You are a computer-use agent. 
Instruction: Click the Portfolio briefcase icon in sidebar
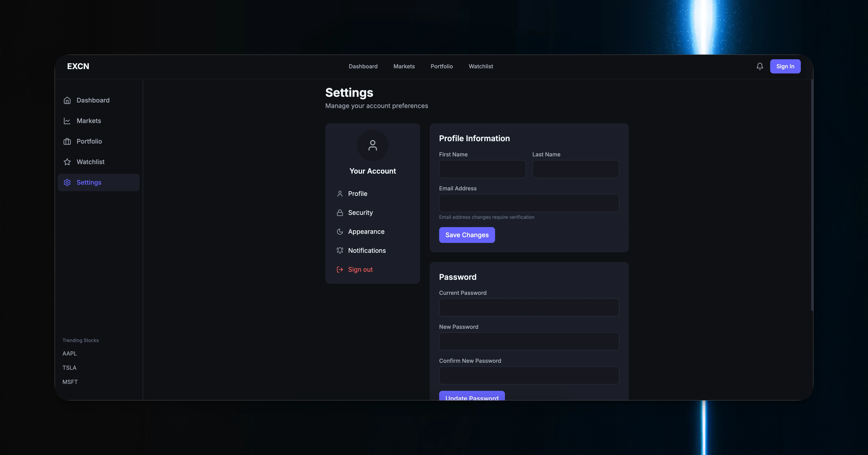point(67,141)
